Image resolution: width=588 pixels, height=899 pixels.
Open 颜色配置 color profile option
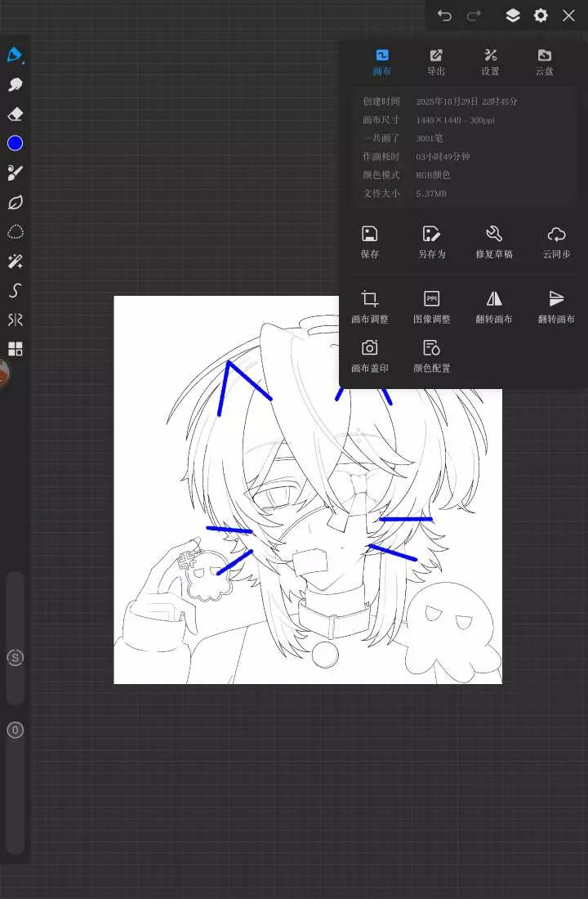coord(431,356)
